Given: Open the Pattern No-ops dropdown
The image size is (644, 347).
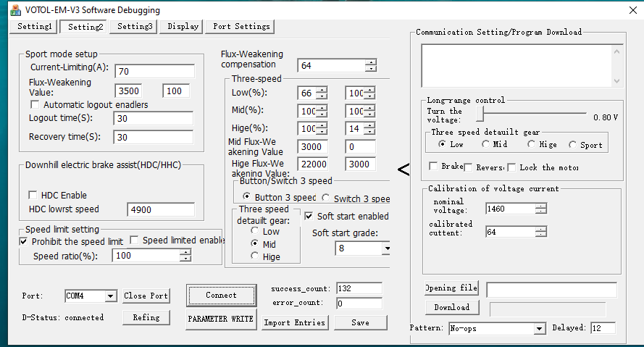Looking at the screenshot, I should 539,329.
